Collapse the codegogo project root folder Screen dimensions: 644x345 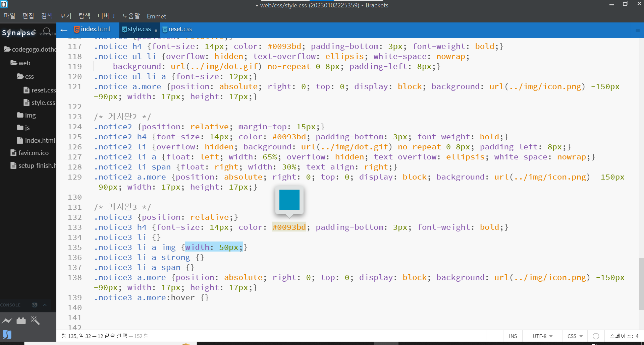point(30,49)
